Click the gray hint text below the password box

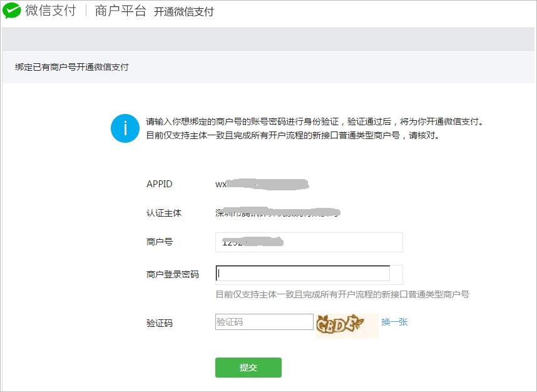click(x=342, y=294)
